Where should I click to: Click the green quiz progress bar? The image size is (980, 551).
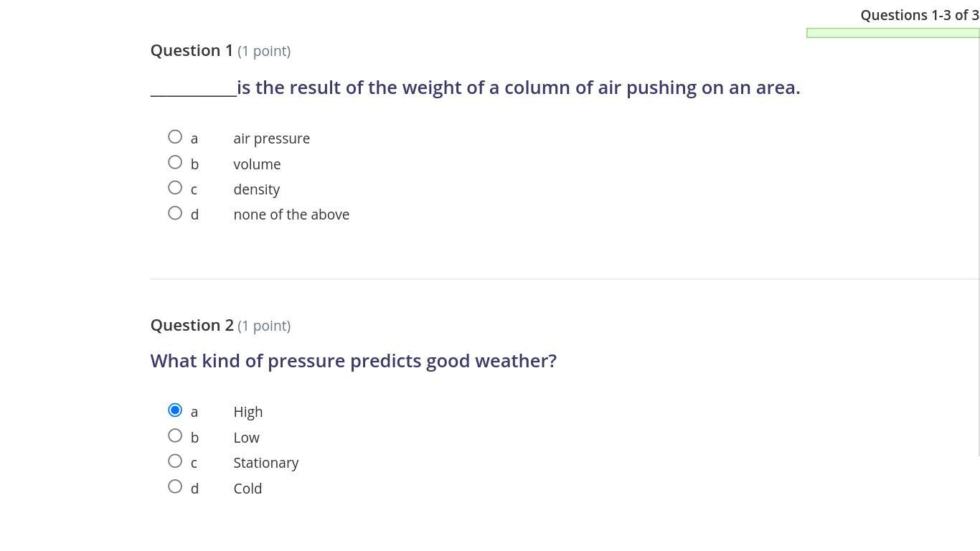click(892, 33)
